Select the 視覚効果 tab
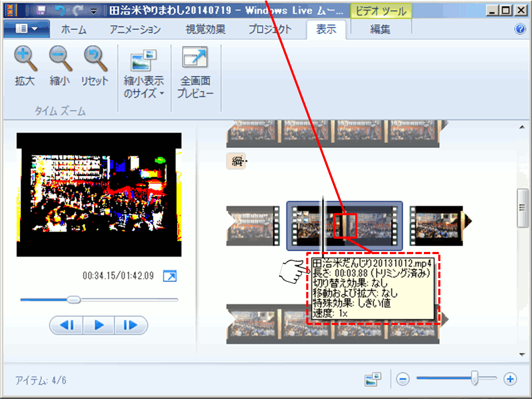This screenshot has width=532, height=399. pyautogui.click(x=206, y=30)
